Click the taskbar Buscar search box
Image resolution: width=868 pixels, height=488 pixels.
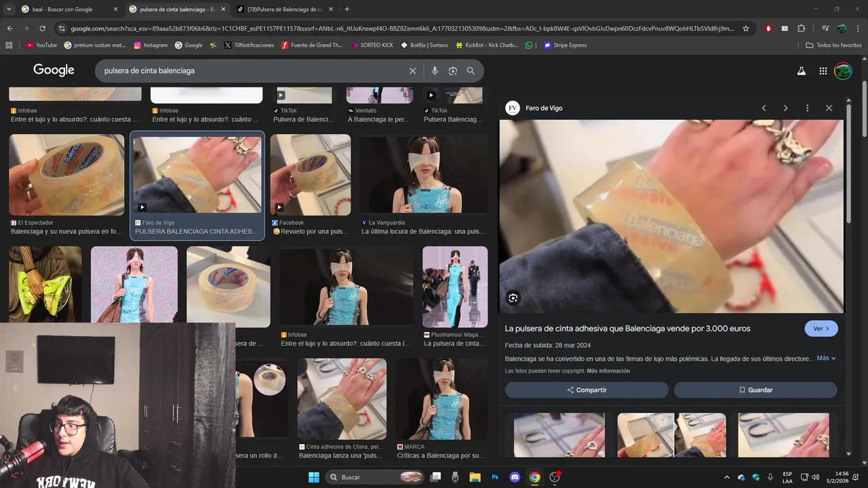pyautogui.click(x=375, y=477)
